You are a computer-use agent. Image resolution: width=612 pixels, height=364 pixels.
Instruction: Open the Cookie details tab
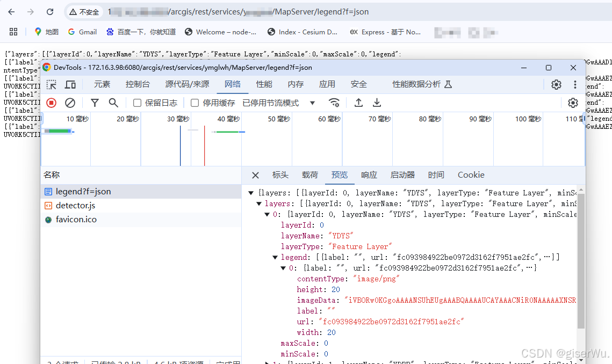(471, 175)
